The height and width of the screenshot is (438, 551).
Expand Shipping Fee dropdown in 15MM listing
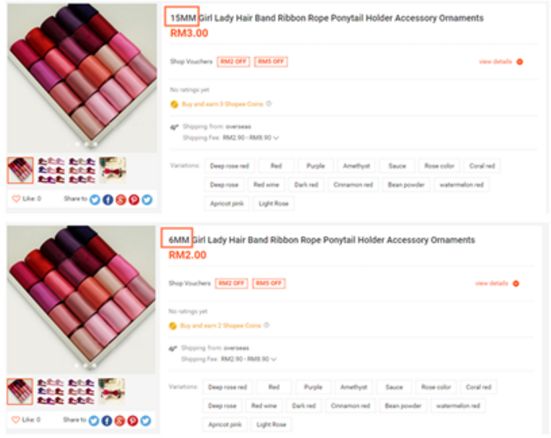click(x=276, y=138)
